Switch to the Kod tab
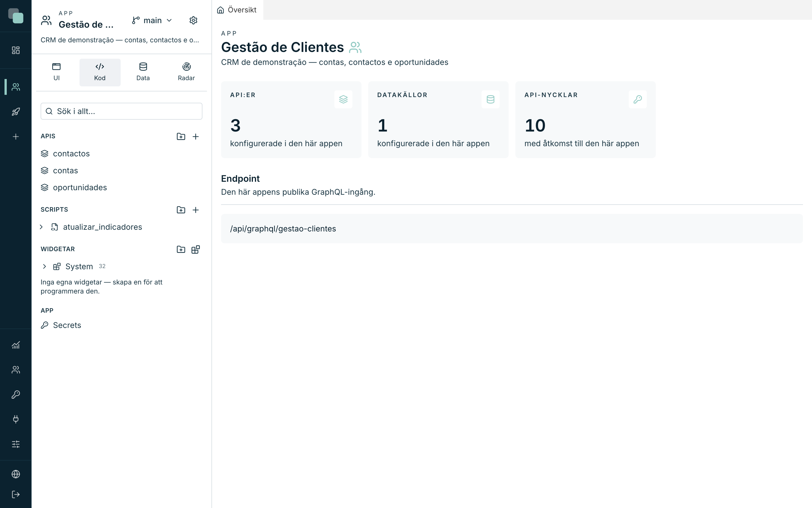Image resolution: width=812 pixels, height=508 pixels. [100, 72]
